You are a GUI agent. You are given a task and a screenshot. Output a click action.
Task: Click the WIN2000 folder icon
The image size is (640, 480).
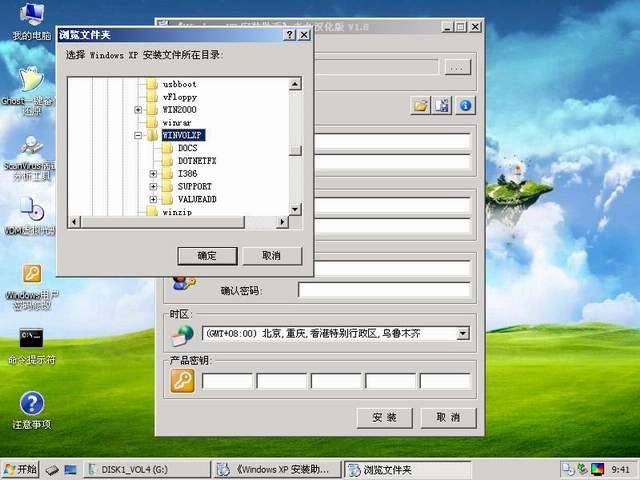(x=152, y=110)
